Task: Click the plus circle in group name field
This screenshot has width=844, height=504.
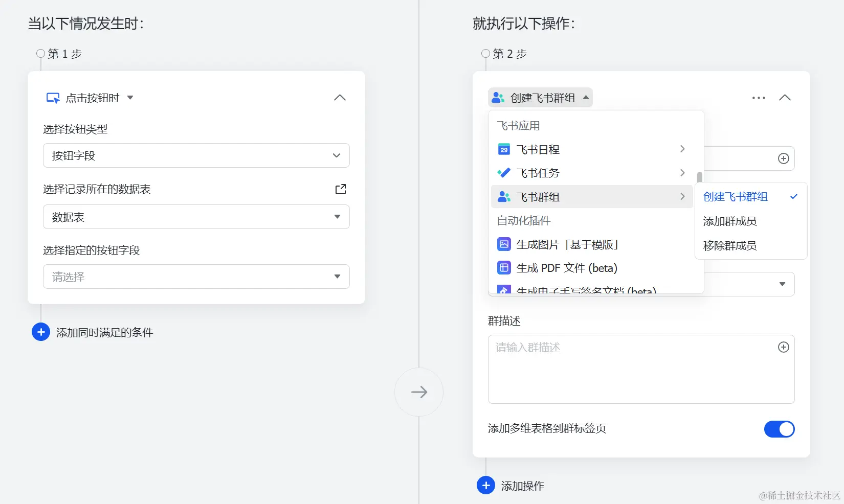Action: pos(784,158)
